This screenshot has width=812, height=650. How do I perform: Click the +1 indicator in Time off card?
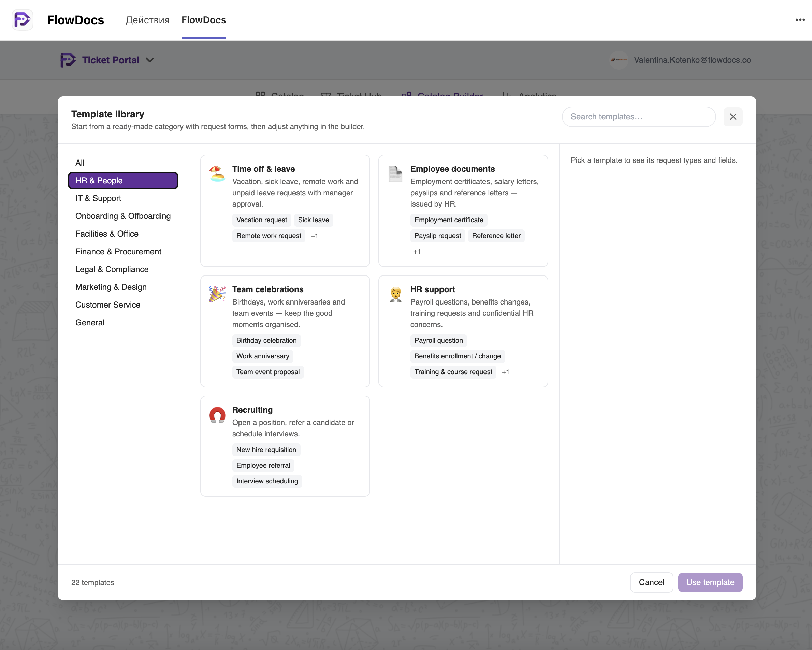[x=314, y=236]
